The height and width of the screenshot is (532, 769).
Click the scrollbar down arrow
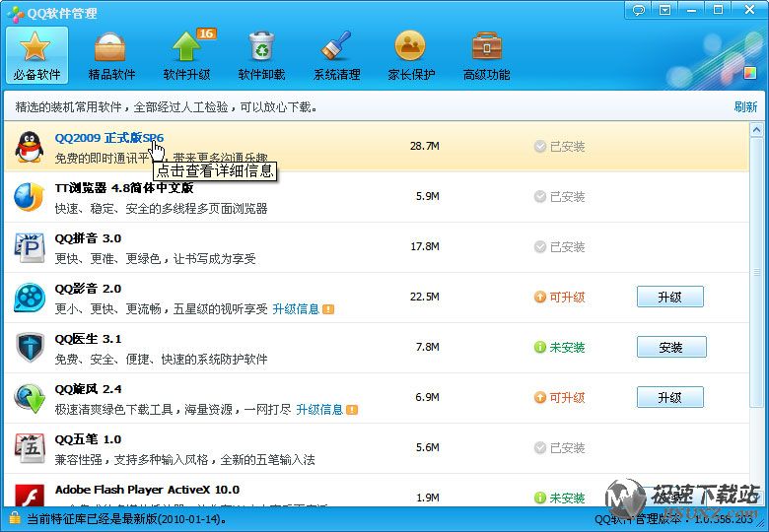click(x=757, y=499)
